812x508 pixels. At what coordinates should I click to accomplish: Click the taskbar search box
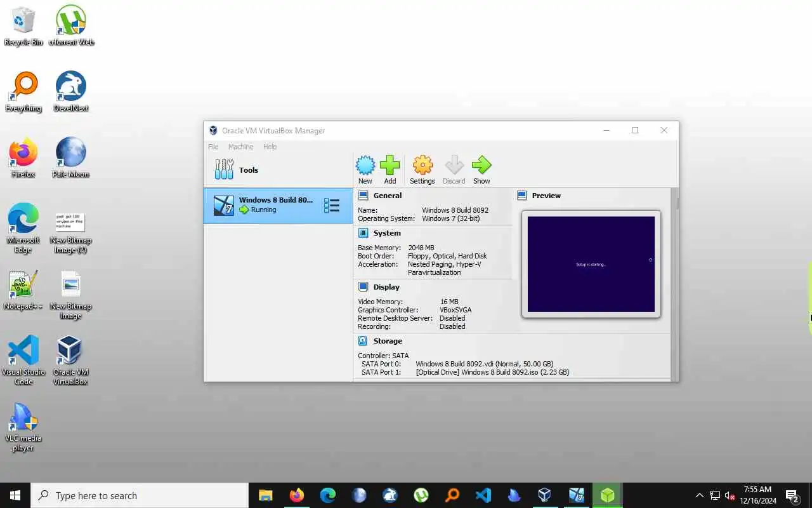point(140,495)
